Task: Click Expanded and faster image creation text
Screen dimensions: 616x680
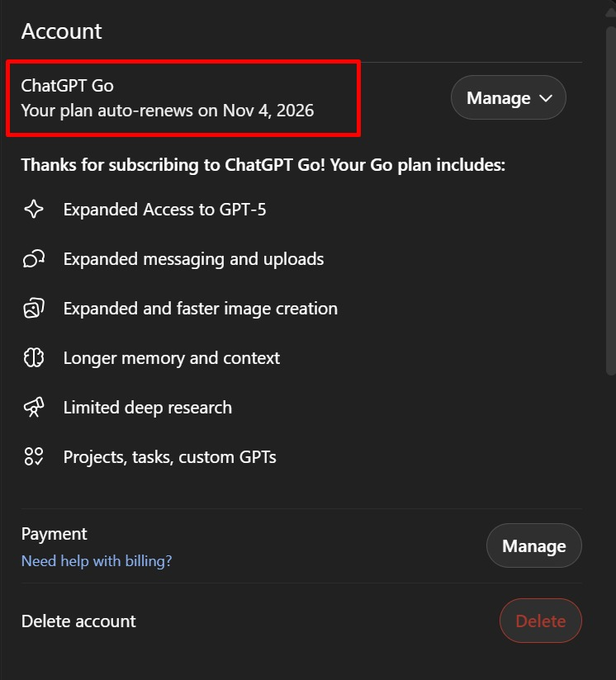Action: point(201,309)
